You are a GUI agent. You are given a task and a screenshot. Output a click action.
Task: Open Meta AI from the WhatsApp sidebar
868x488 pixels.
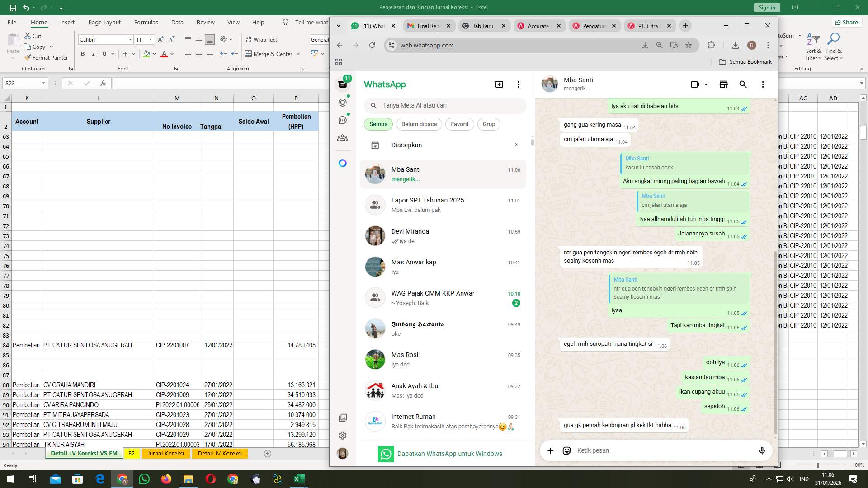point(342,163)
